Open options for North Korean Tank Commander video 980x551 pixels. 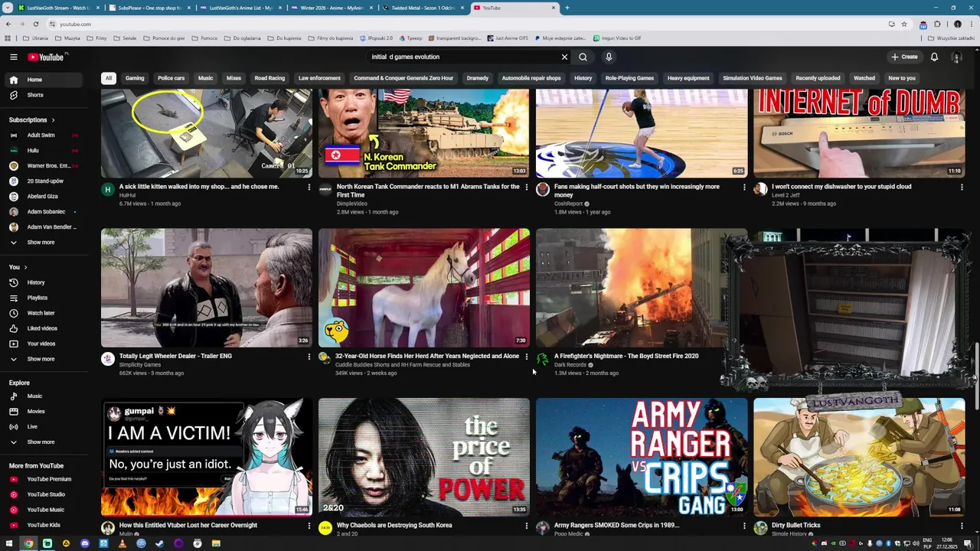pyautogui.click(x=527, y=187)
